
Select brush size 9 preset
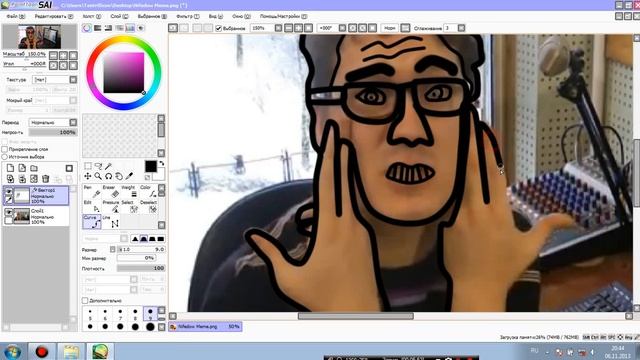(x=150, y=313)
